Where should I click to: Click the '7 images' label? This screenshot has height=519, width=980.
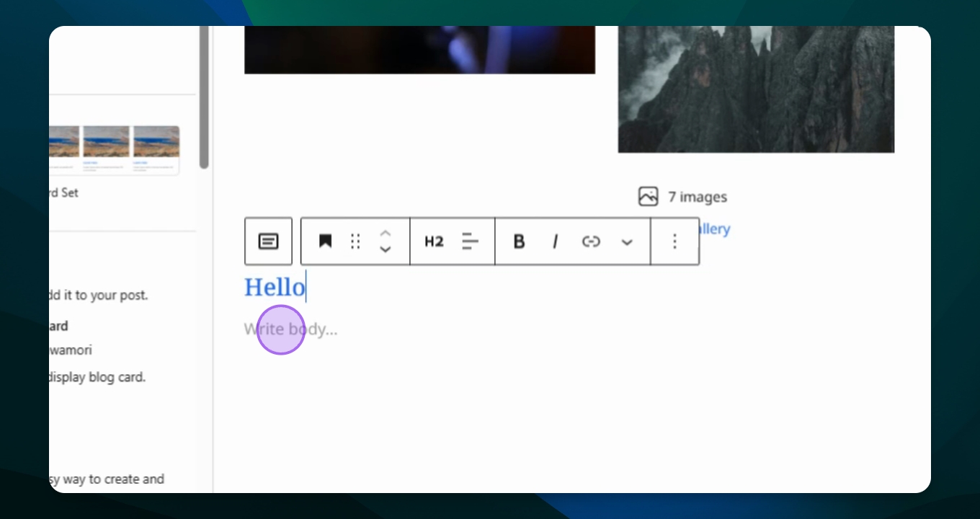point(698,197)
